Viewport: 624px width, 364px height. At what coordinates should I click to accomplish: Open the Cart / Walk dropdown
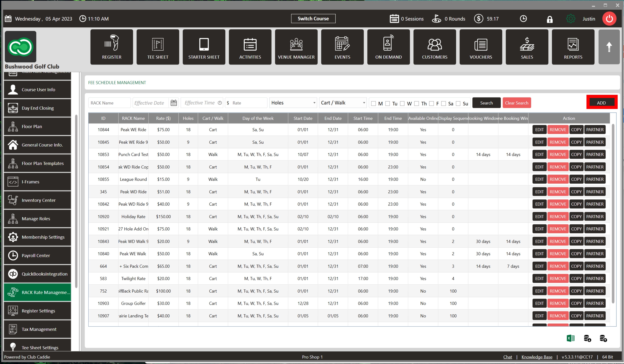pyautogui.click(x=343, y=103)
